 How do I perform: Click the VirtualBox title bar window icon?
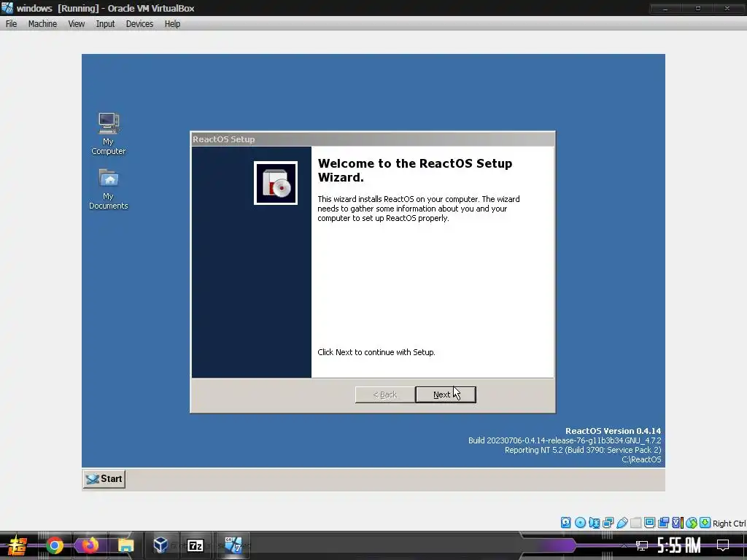(x=7, y=8)
